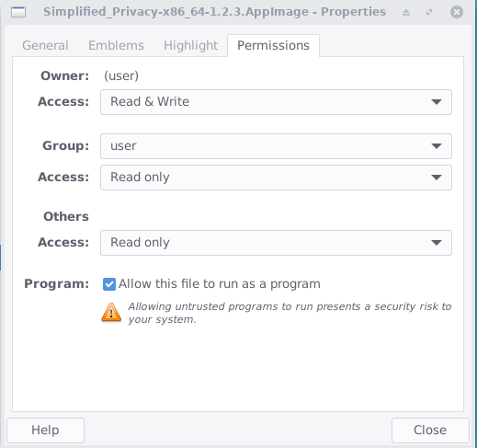This screenshot has height=448, width=477.
Task: Uncheck the run as a program checkbox
Action: pyautogui.click(x=109, y=284)
